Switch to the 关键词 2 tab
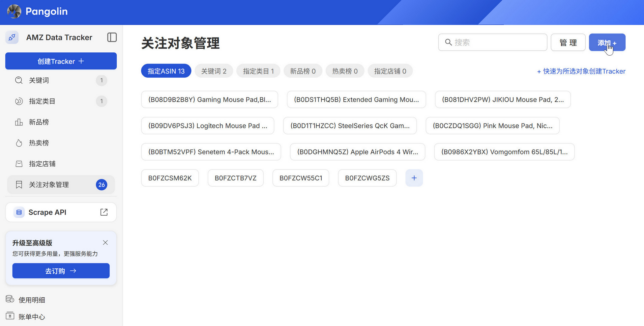Image resolution: width=644 pixels, height=326 pixels. [x=214, y=71]
